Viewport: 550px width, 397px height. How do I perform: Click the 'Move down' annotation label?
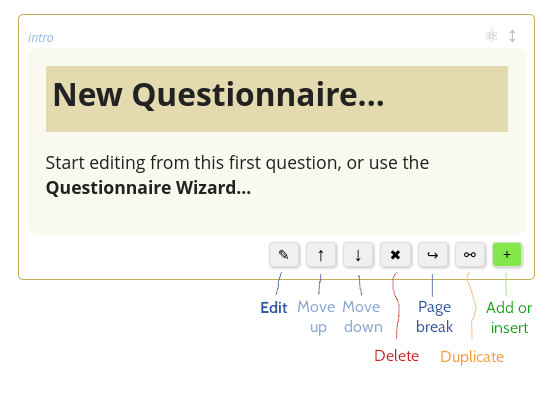click(x=362, y=317)
